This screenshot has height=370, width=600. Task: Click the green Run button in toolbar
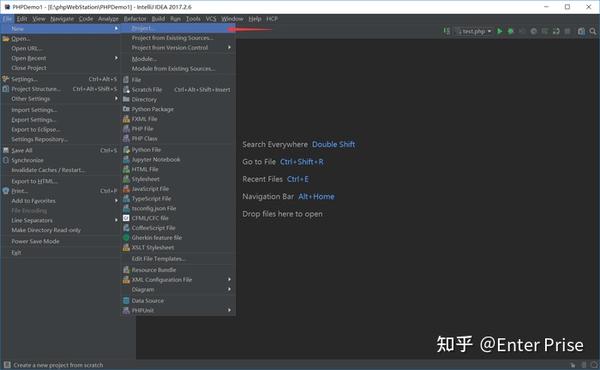coord(499,31)
